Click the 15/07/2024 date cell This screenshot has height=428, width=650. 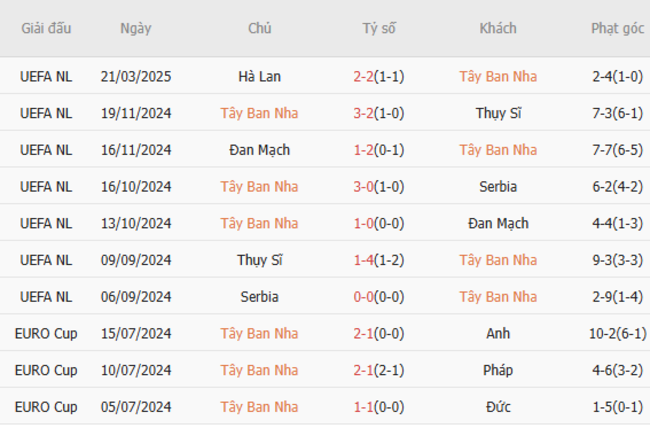coord(136,334)
